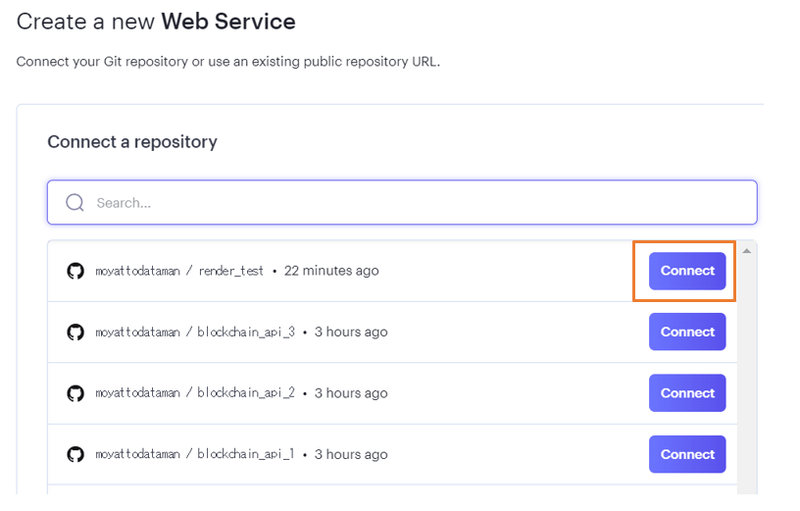Focus the repository Search field

pos(400,203)
